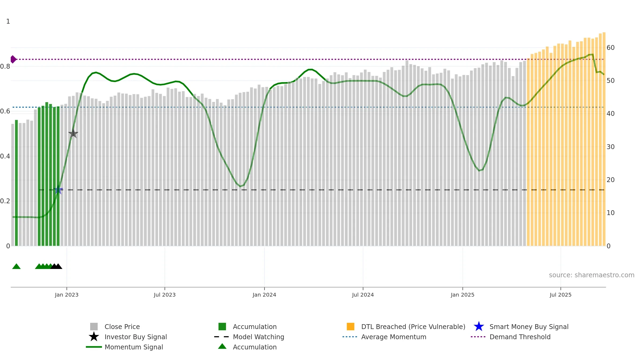Click the dotted blue Average Momentum legend icon
644x362 pixels.
tap(350, 337)
